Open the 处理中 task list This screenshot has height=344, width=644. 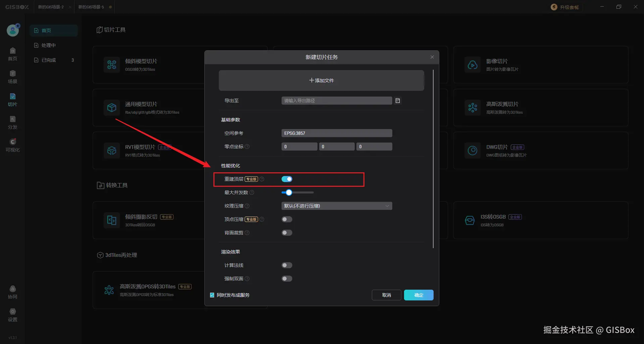click(54, 45)
